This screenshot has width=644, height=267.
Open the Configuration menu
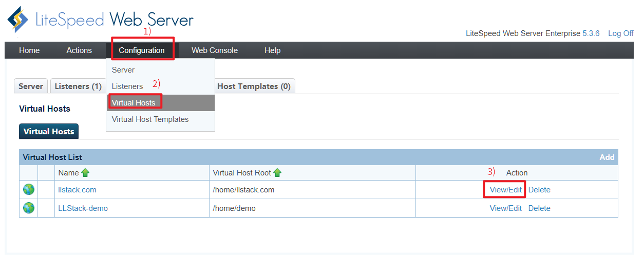[142, 50]
